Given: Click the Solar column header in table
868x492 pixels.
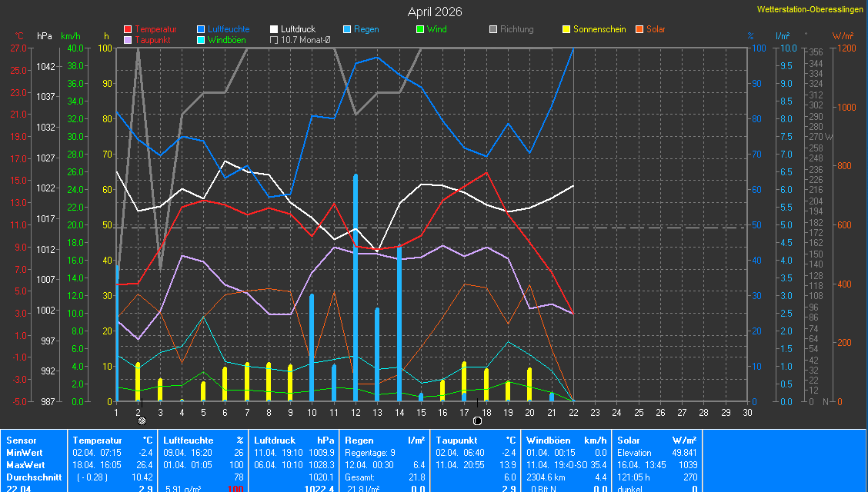Looking at the screenshot, I should pos(629,440).
